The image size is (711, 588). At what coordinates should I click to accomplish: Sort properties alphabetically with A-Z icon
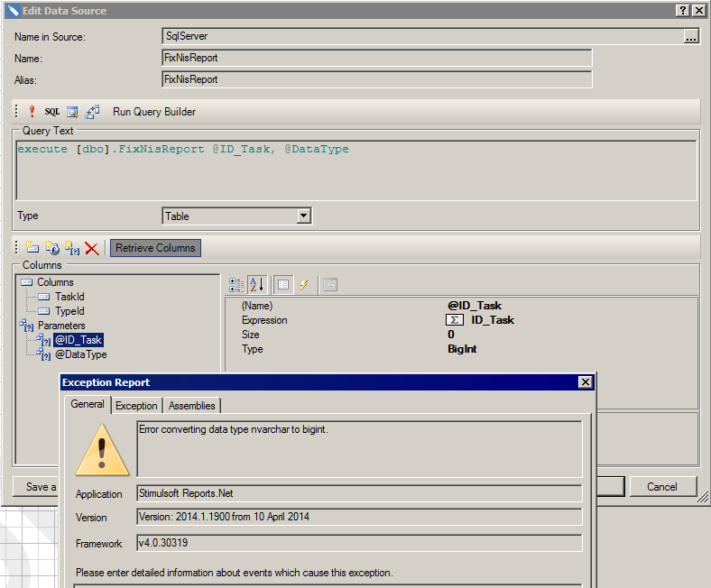[257, 285]
